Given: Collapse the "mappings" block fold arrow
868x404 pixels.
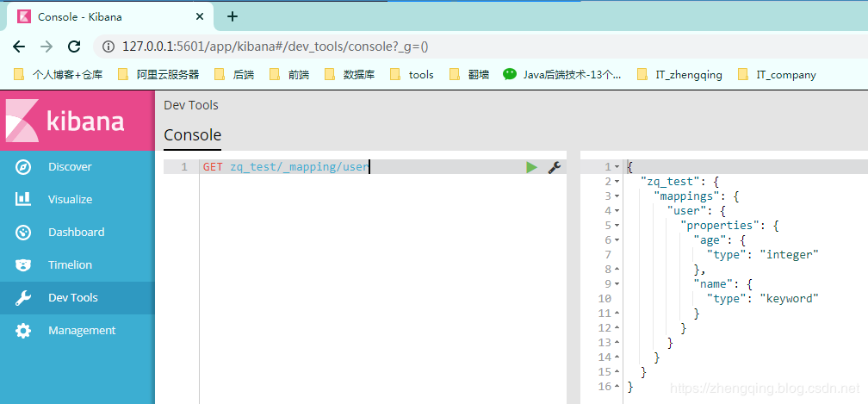Looking at the screenshot, I should tap(617, 196).
